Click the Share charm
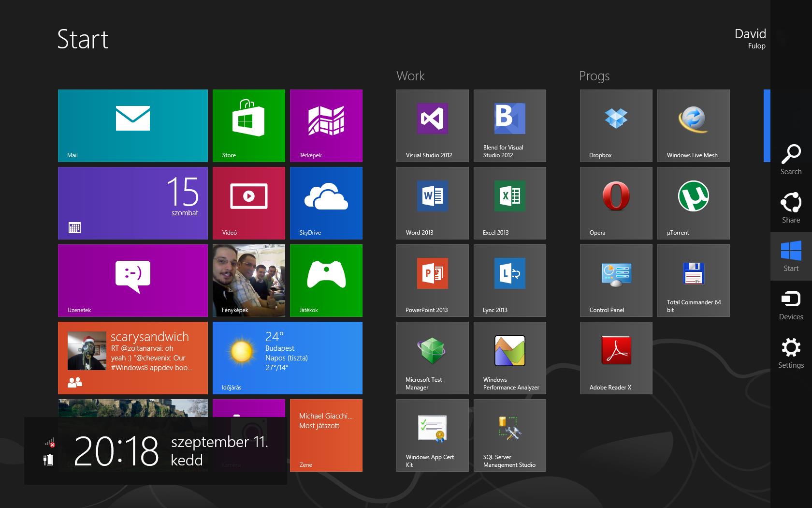Screen dimensions: 812x508 click(791, 208)
